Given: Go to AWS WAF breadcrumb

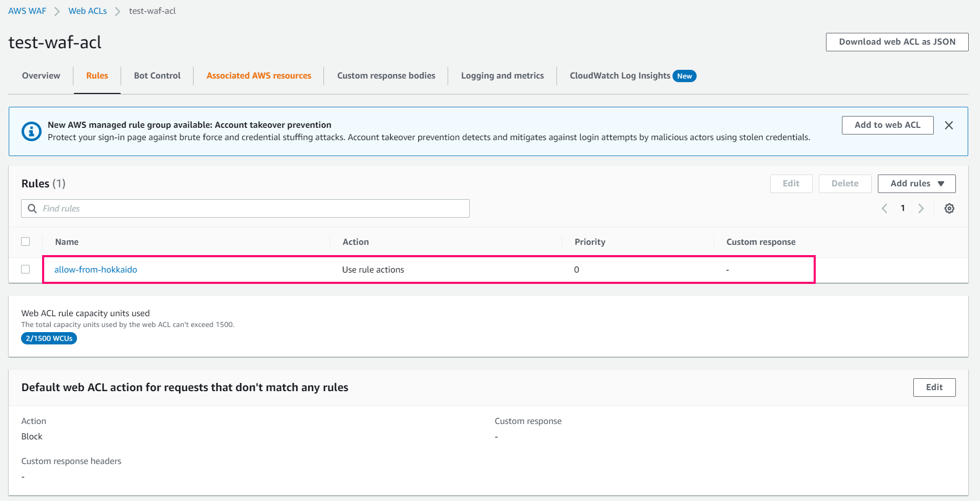Looking at the screenshot, I should click(27, 11).
